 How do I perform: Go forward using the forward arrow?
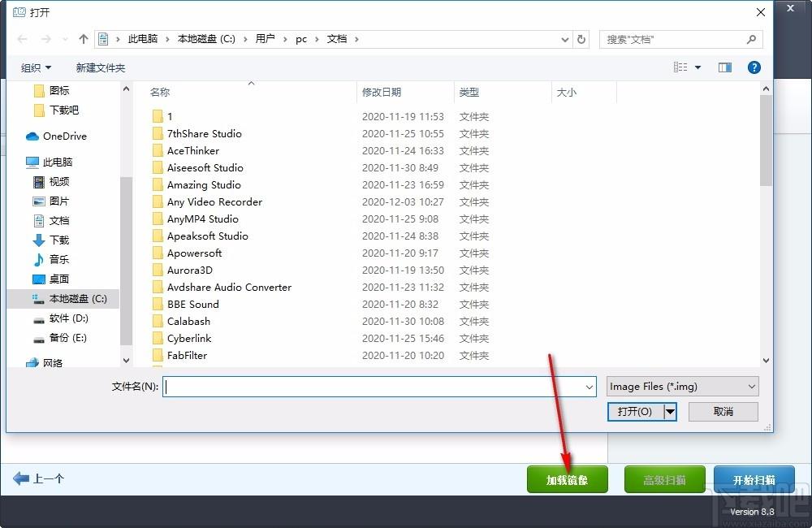46,39
